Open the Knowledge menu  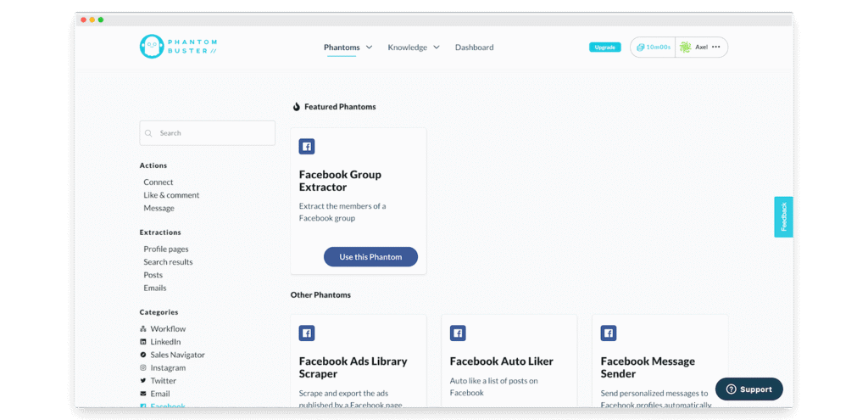click(x=407, y=48)
